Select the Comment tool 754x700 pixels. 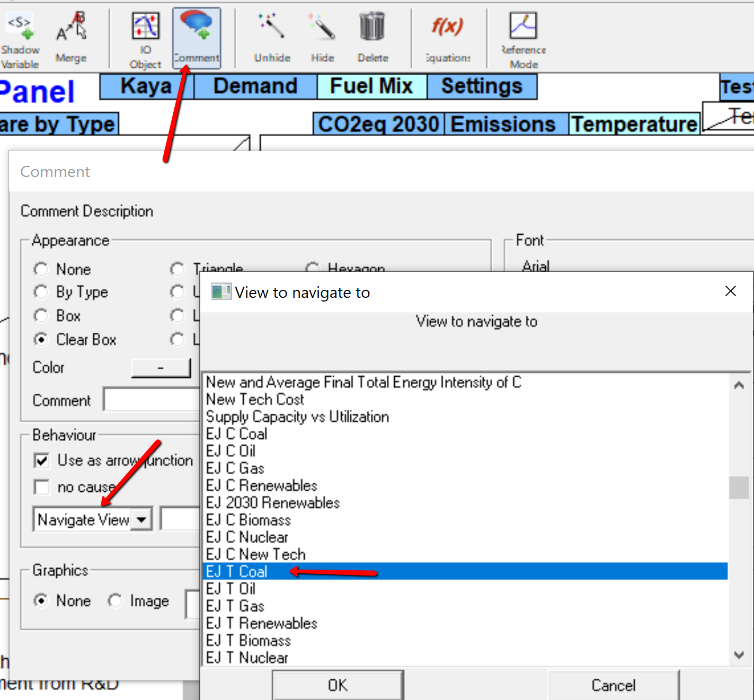(197, 38)
